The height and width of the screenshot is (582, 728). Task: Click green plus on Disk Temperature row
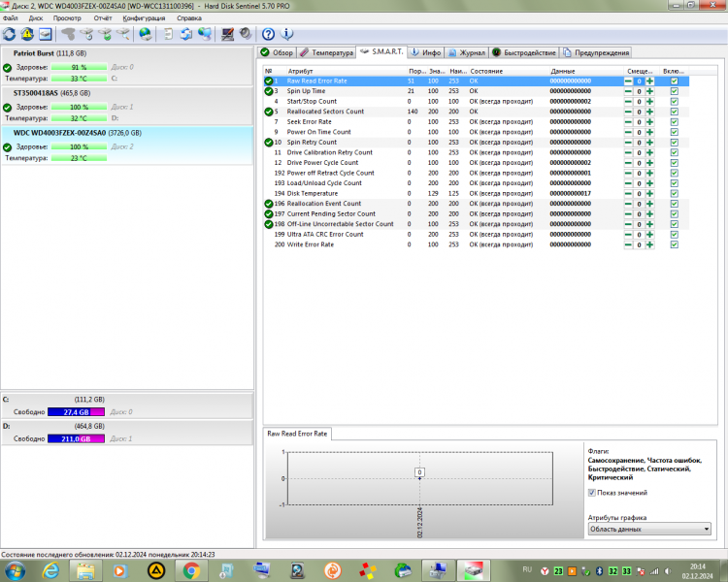click(650, 194)
